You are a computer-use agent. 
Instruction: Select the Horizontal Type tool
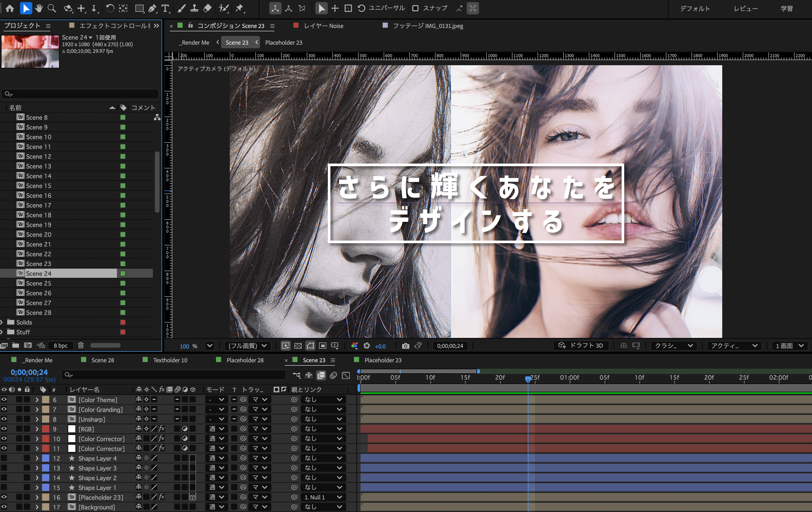point(165,8)
